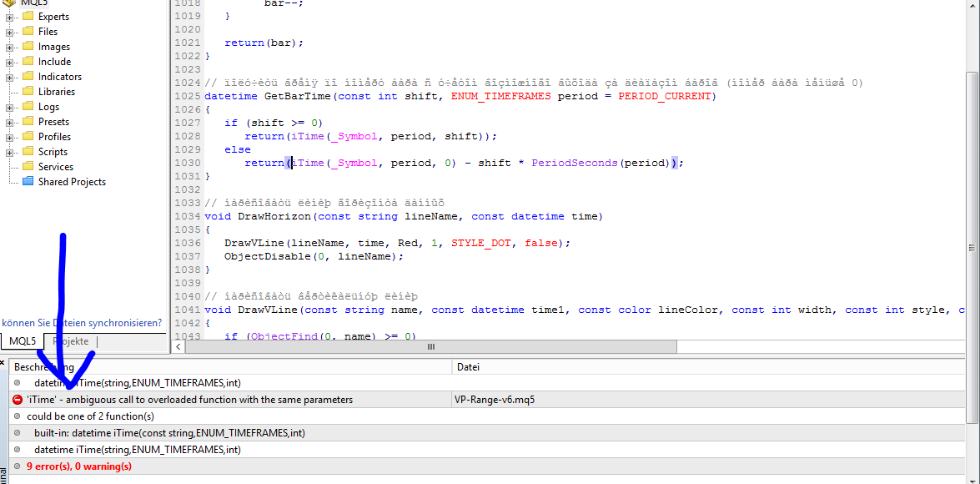This screenshot has width=980, height=484.
Task: Click the red error icon beside 'iTime' ambiguous call
Action: pyautogui.click(x=17, y=400)
